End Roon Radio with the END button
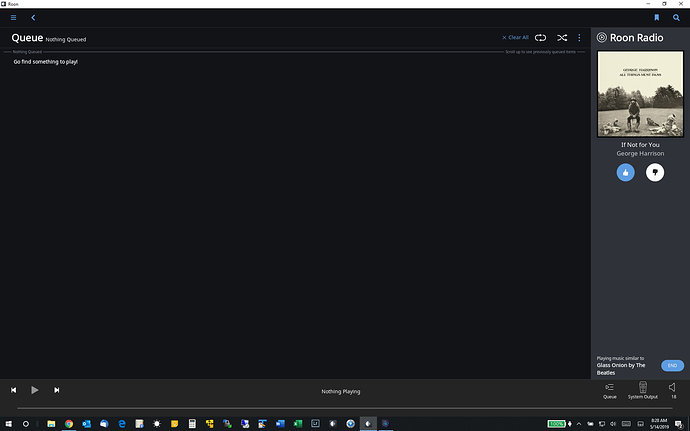 pyautogui.click(x=672, y=365)
